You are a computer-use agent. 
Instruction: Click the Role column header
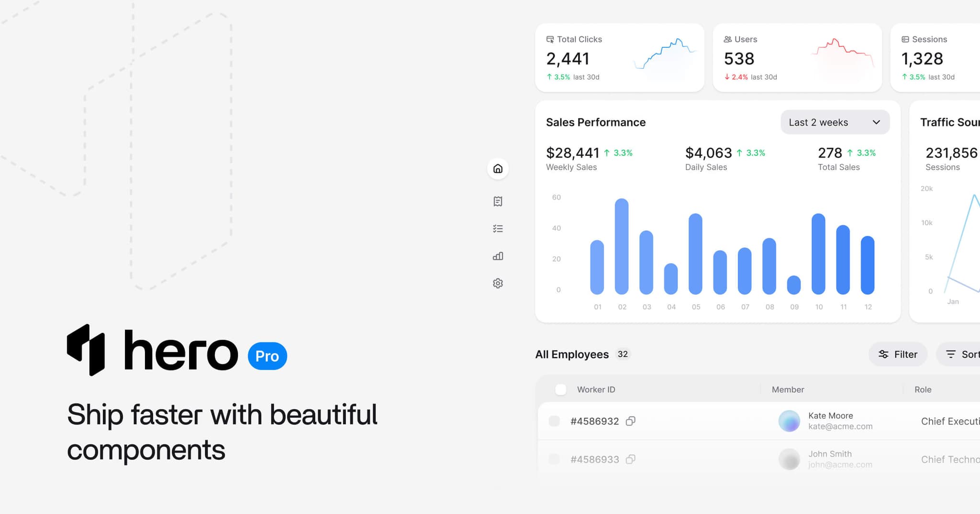923,390
